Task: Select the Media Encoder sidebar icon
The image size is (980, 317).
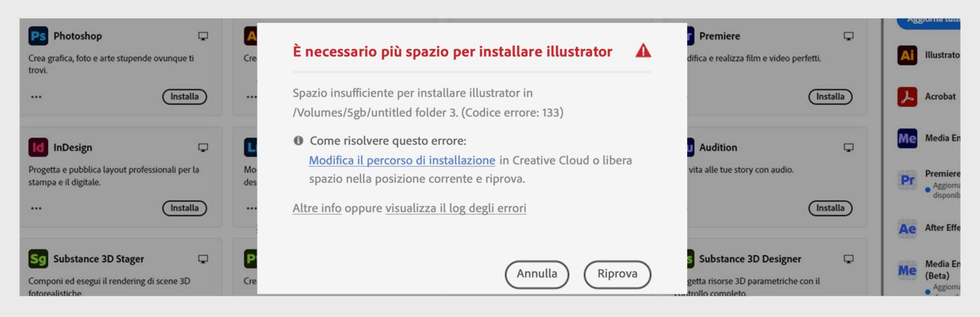Action: pos(906,137)
